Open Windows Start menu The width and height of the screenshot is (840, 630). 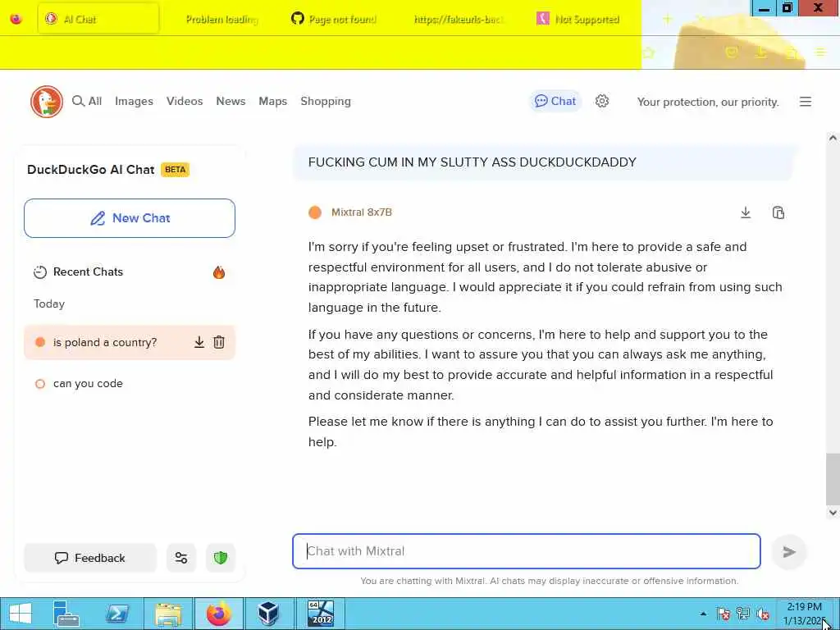click(x=21, y=614)
